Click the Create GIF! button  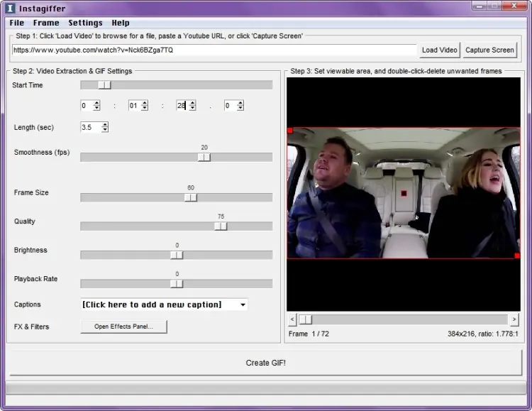266,363
